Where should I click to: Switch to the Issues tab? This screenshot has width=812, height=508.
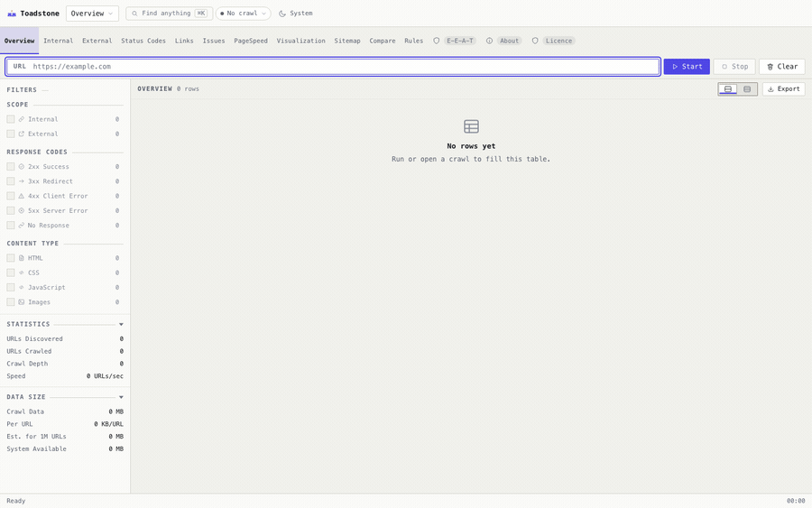point(214,41)
